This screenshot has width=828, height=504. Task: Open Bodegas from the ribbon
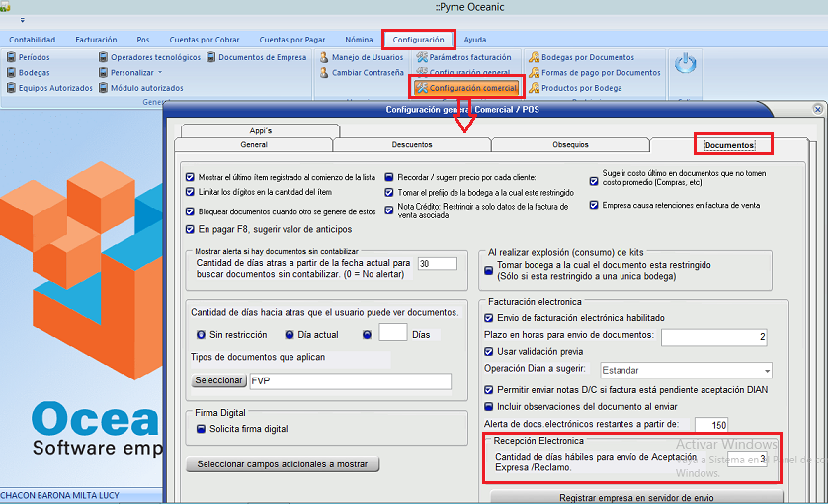pyautogui.click(x=11, y=73)
